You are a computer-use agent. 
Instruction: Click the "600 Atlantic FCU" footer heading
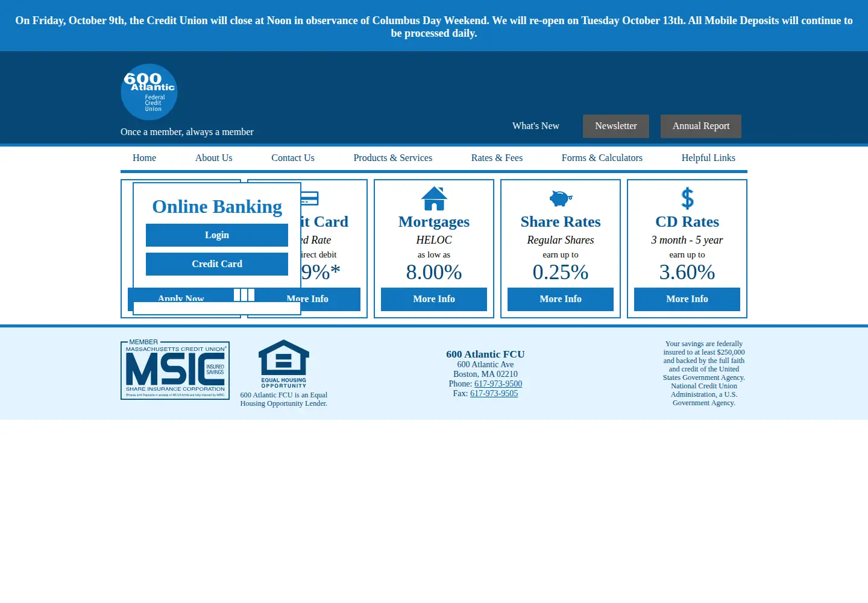point(485,355)
